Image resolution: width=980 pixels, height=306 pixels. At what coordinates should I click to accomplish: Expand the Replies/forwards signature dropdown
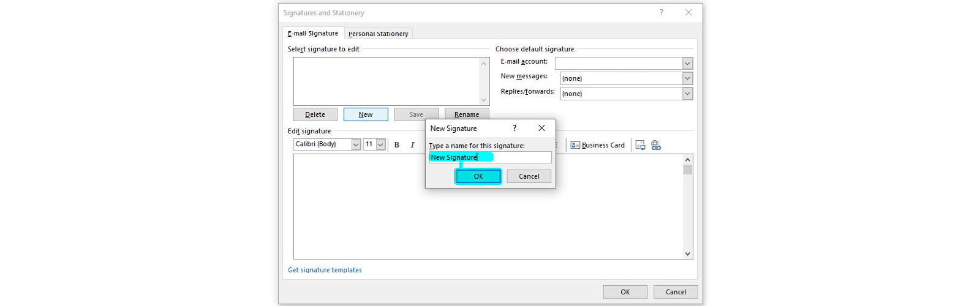tap(687, 94)
